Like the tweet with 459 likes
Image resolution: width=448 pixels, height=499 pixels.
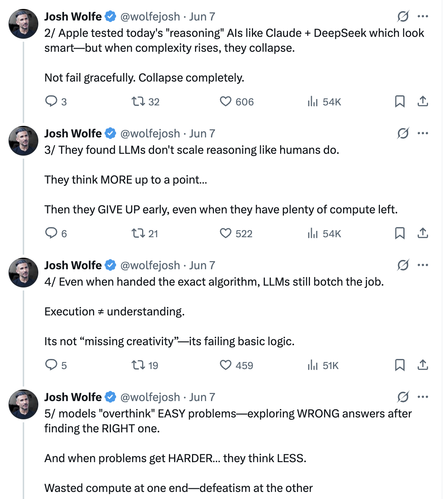(x=225, y=365)
